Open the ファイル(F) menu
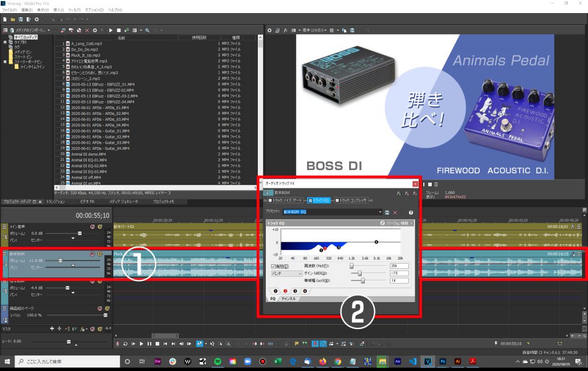Image resolution: width=588 pixels, height=371 pixels. (9, 10)
